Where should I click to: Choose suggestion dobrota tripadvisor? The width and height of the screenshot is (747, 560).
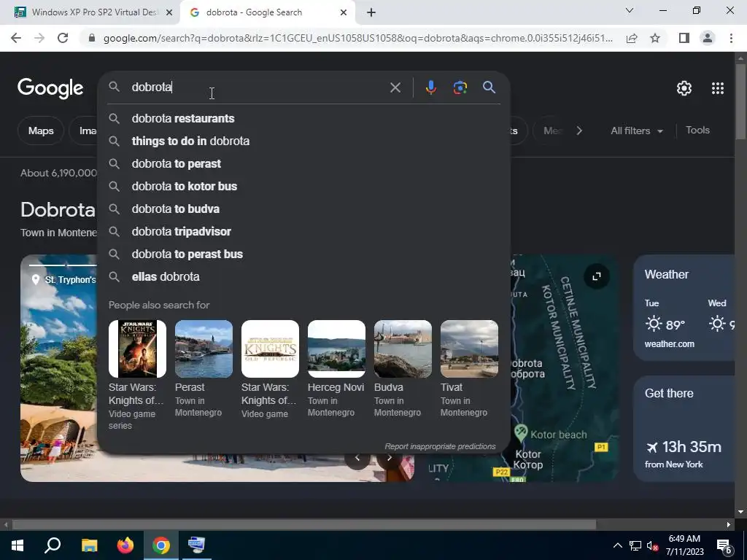point(304,231)
